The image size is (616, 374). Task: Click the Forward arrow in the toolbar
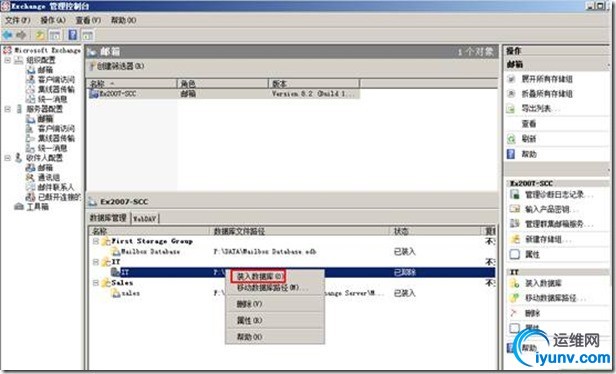[21, 35]
